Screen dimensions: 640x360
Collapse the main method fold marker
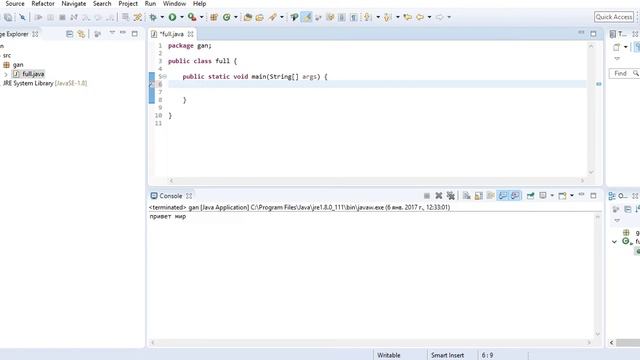coord(164,76)
